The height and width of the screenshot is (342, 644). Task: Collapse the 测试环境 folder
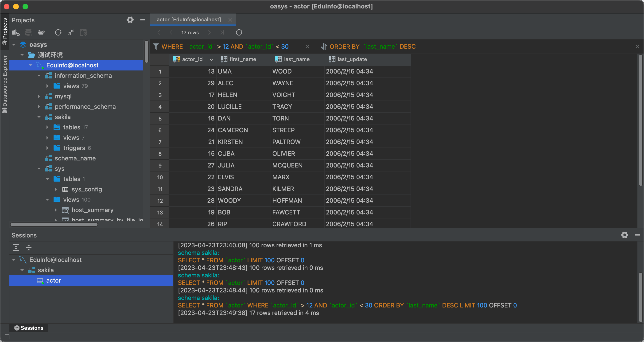(22, 55)
